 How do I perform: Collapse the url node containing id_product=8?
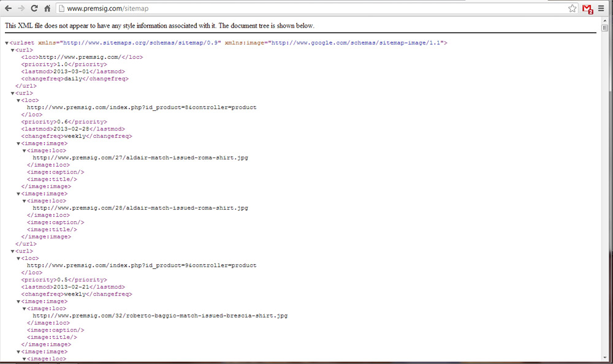12,93
